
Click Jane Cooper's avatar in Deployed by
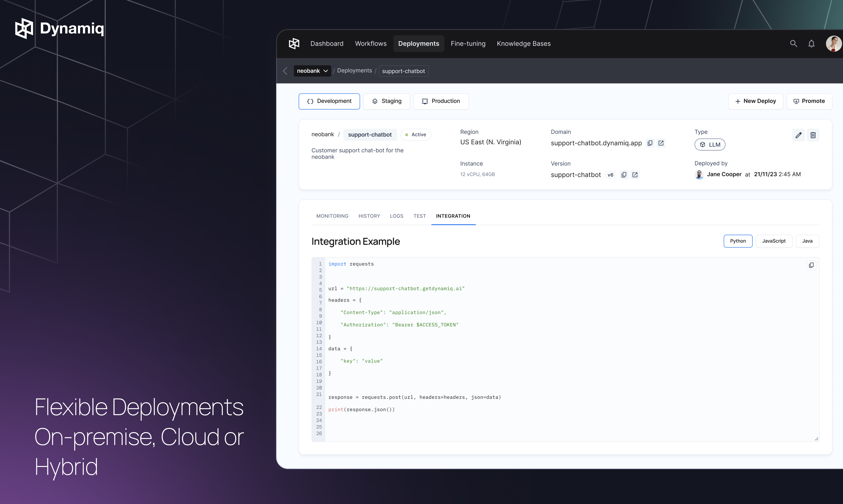[x=699, y=175]
